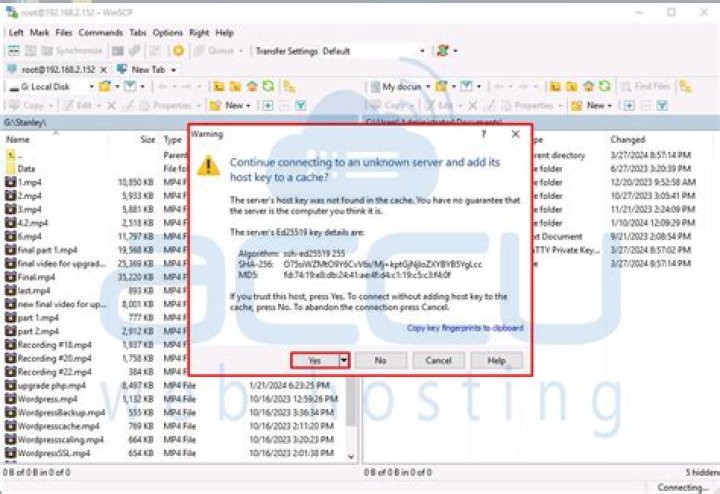720x494 pixels.
Task: Click the Commander layout icon in top toolbar
Action: click(14, 51)
